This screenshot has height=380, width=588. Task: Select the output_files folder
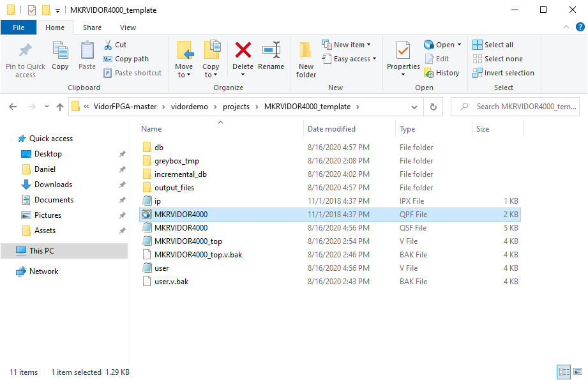[x=174, y=188]
